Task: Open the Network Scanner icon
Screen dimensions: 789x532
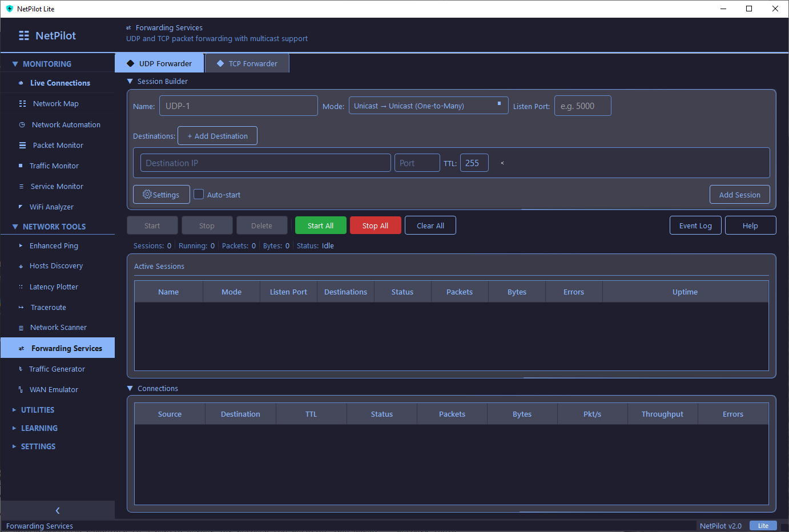Action: (22, 327)
